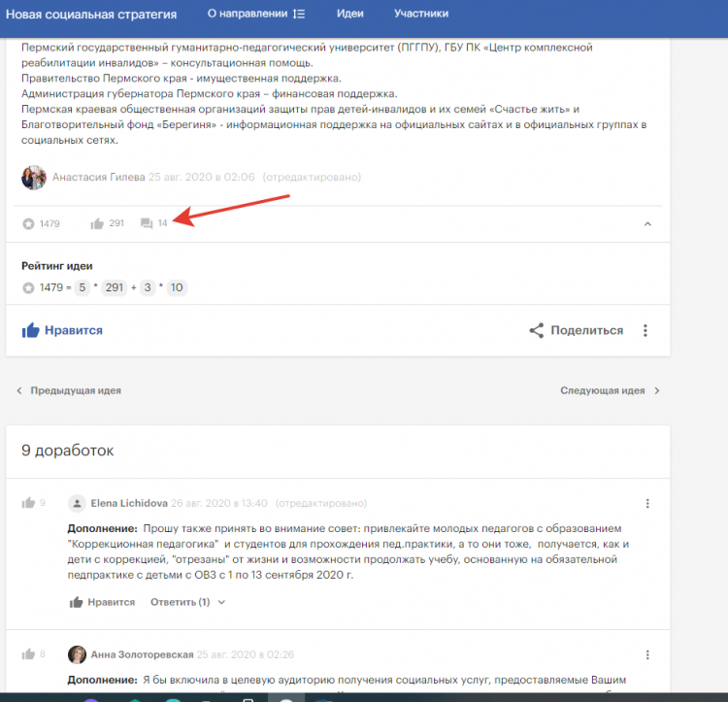Click the thumbs-up icon showing 291 likes
728x702 pixels.
[97, 224]
